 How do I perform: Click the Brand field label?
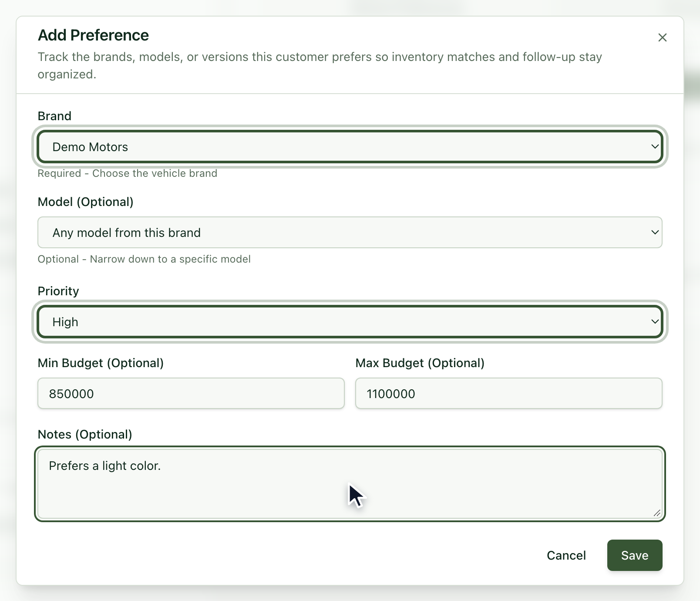[54, 116]
